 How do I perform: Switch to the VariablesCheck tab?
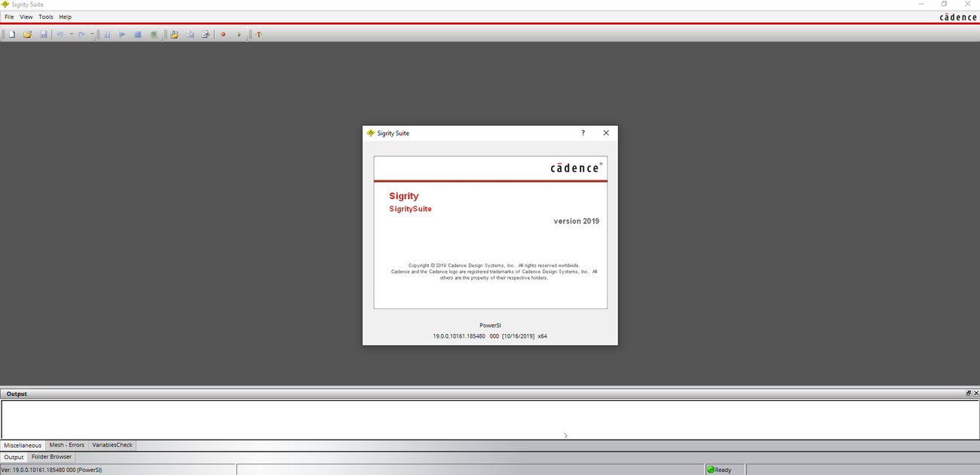tap(112, 446)
